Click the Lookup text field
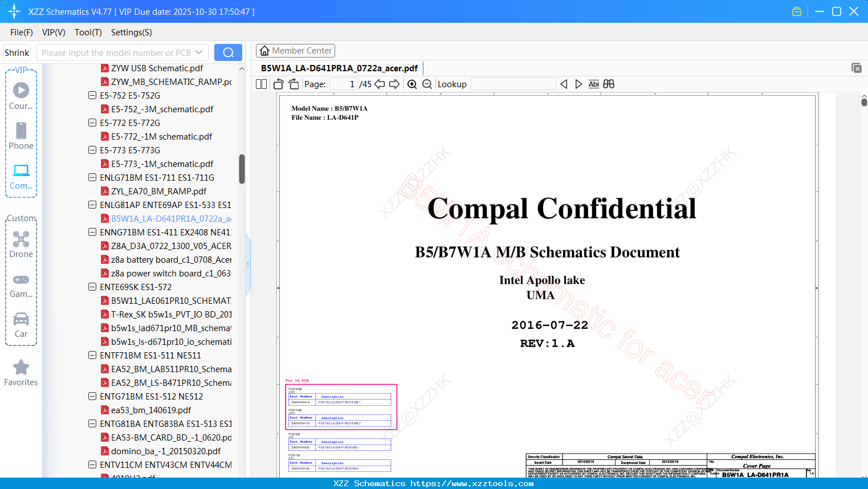The height and width of the screenshot is (489, 868). point(513,84)
